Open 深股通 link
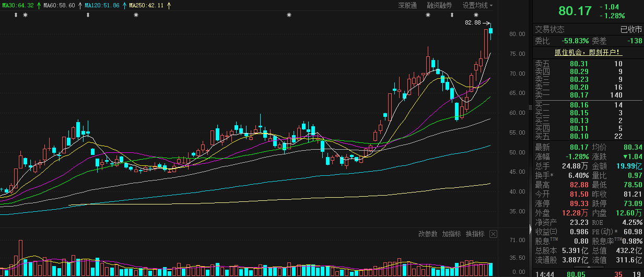Image resolution: width=644 pixels, height=277 pixels. [x=407, y=5]
